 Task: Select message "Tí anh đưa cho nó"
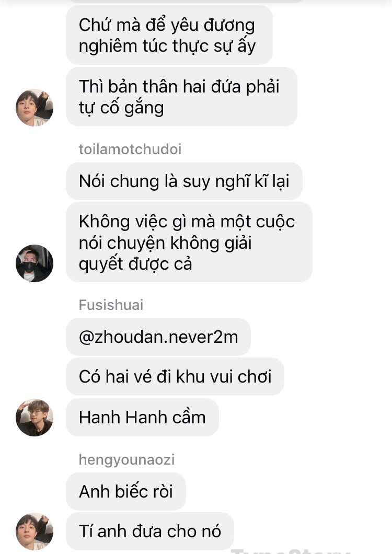150,531
